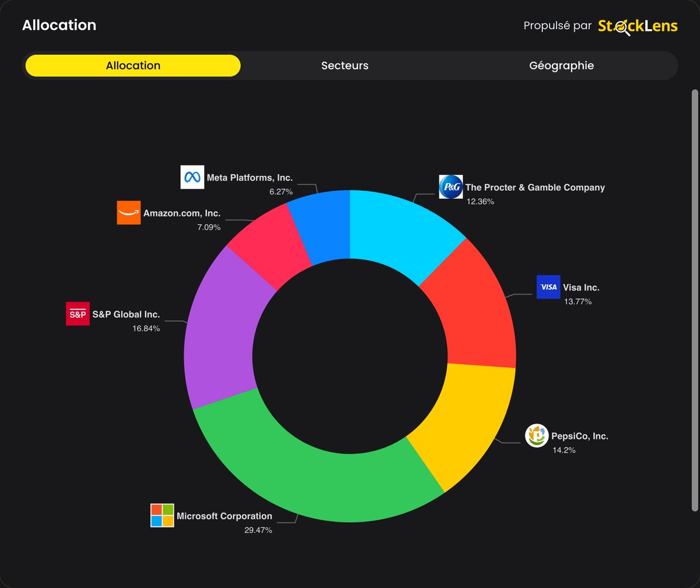Viewport: 700px width, 588px height.
Task: Click the 'PepsiCo, Inc.' label
Action: [580, 436]
